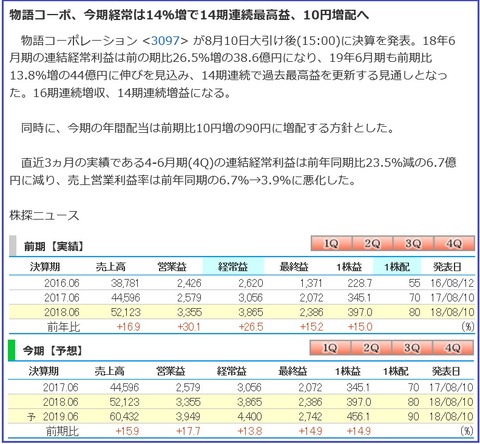Select 4Q tab in 前期【実績】 section
The height and width of the screenshot is (444, 480).
click(454, 244)
